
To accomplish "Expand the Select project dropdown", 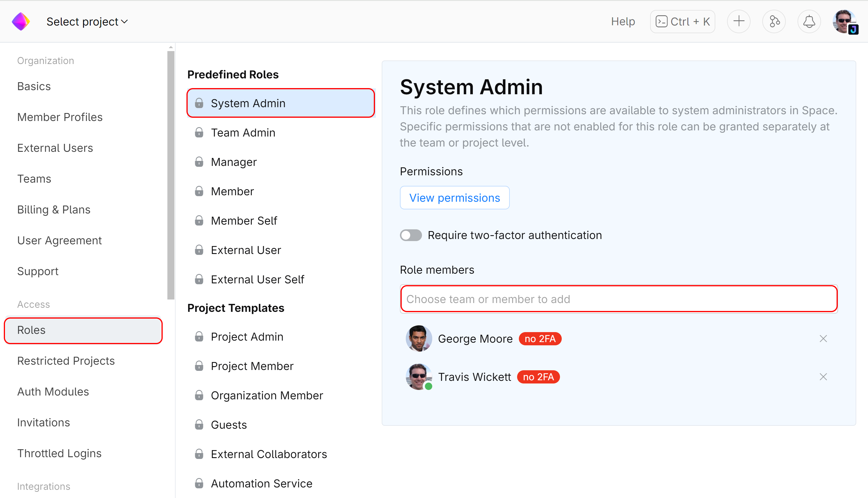I will pos(87,21).
